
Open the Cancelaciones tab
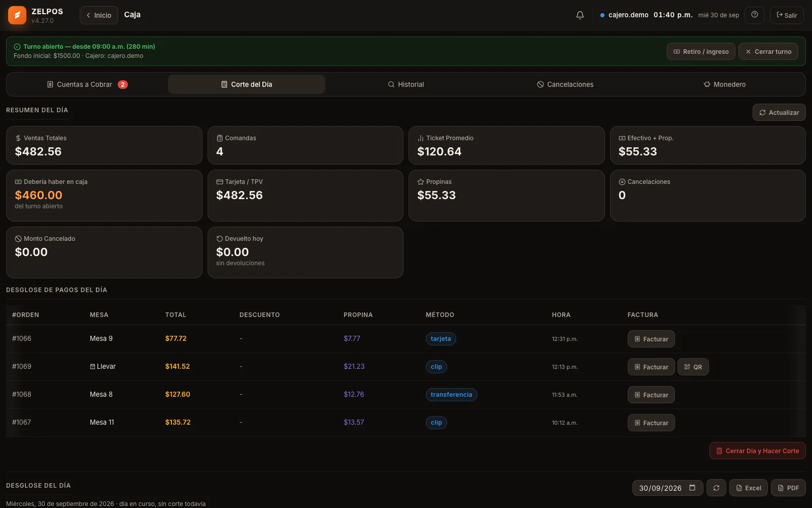coord(565,84)
